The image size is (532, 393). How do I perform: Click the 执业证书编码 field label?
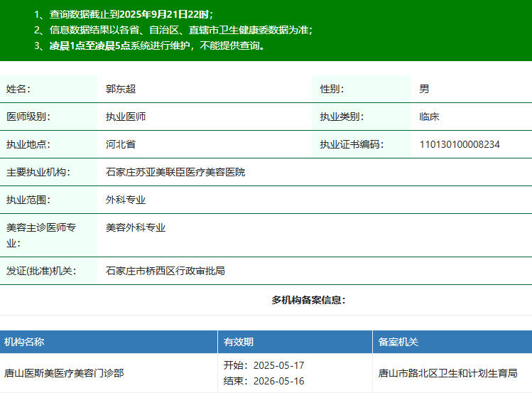coord(352,144)
